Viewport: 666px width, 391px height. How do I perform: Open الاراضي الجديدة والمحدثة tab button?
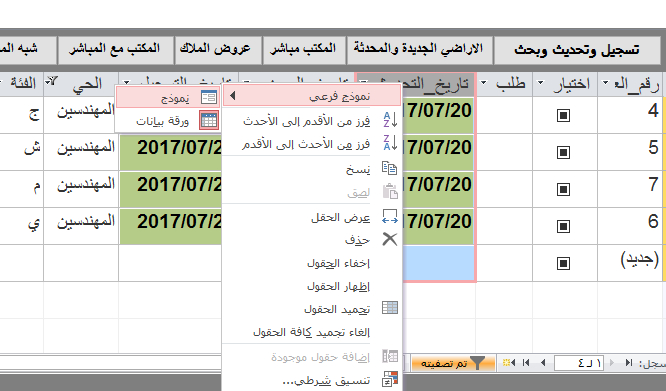pos(419,50)
